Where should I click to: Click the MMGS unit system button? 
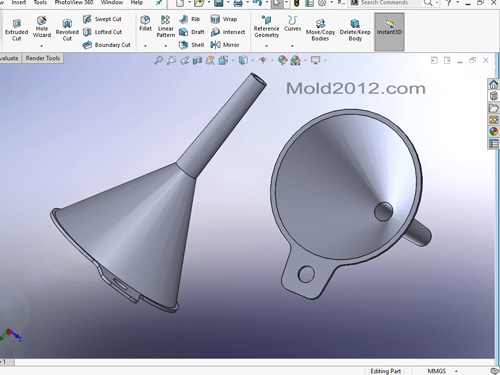pos(436,371)
